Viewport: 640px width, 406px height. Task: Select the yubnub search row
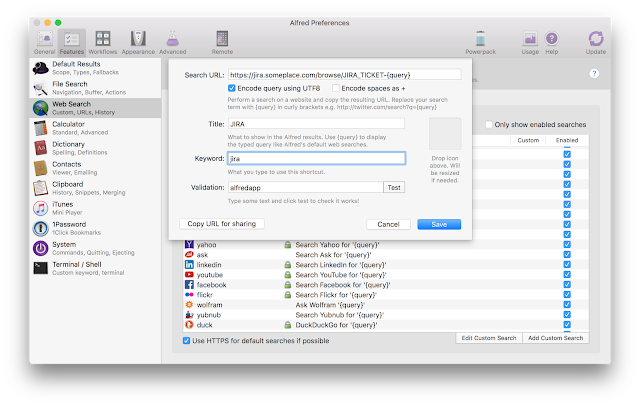[386, 315]
